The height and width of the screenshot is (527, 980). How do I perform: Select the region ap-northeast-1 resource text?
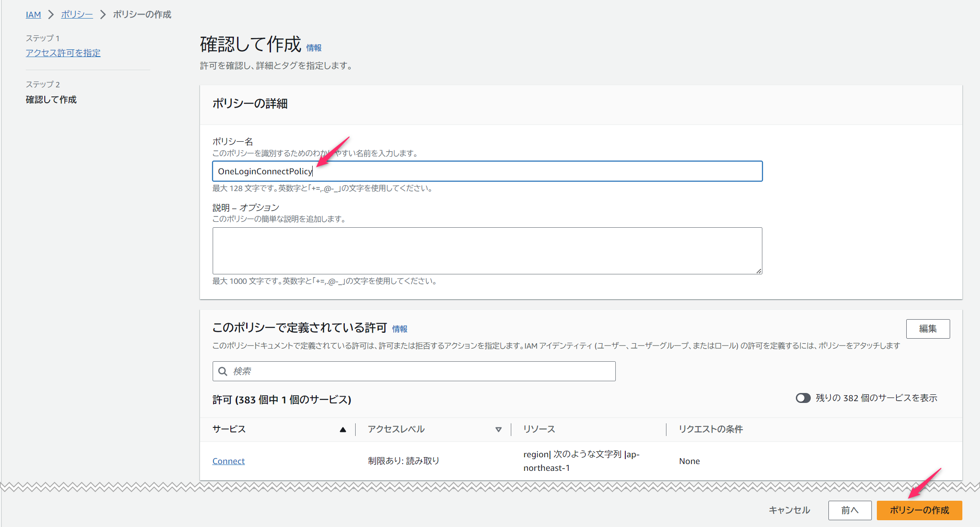[581, 461]
